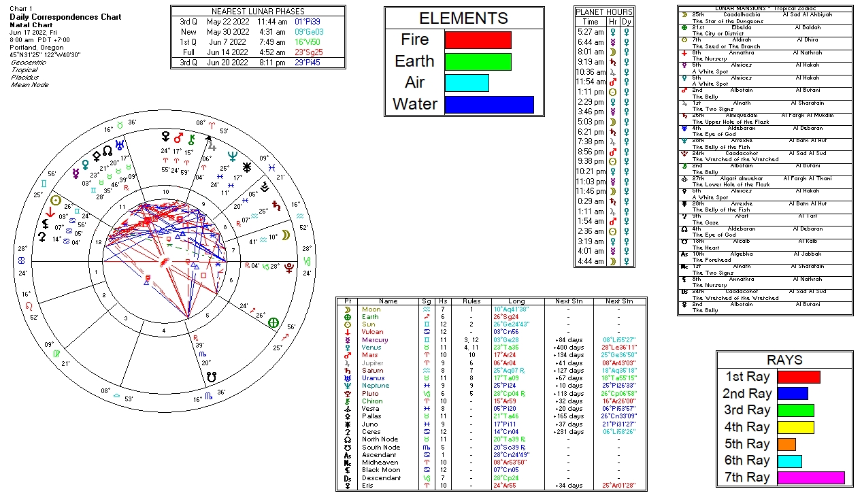Click the Pluto glyph near the Descendant
The image size is (862, 504).
point(288,268)
